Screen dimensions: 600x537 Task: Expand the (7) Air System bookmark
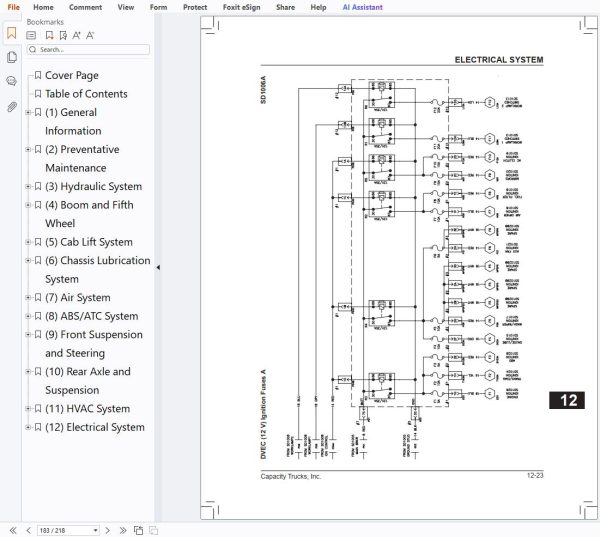pos(28,297)
